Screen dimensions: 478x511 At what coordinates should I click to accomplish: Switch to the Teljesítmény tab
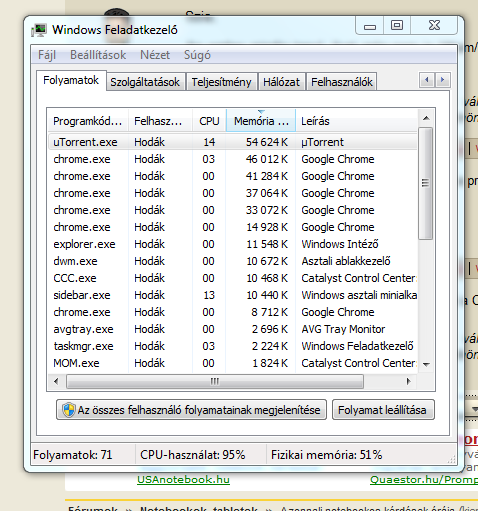(221, 82)
